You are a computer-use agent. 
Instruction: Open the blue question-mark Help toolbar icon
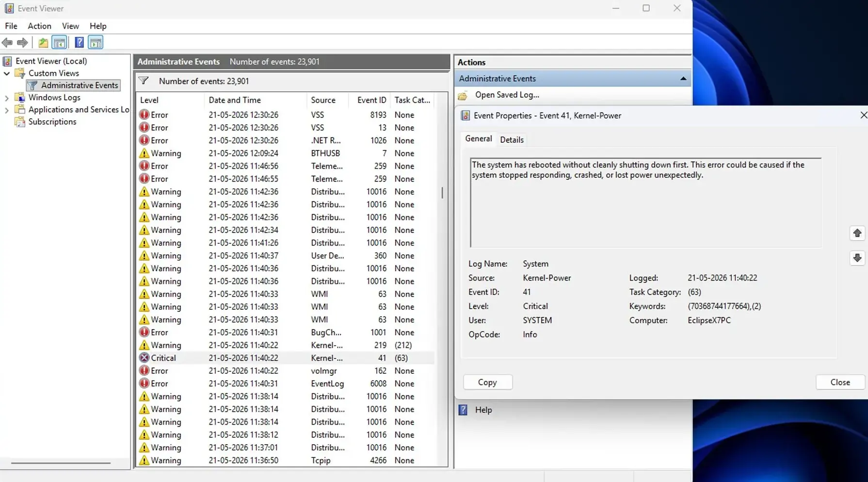coord(79,43)
